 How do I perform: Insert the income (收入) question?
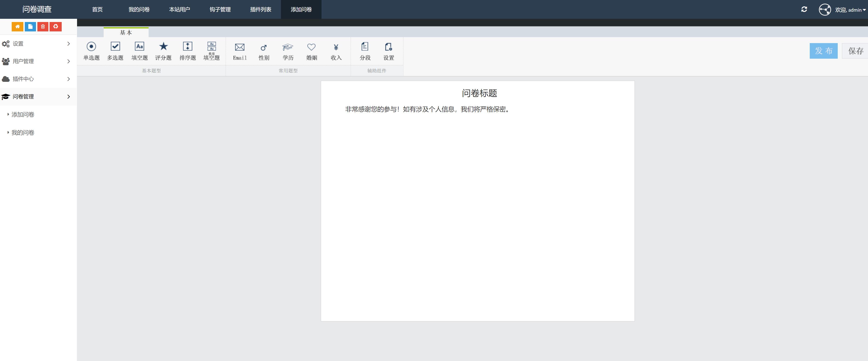[x=336, y=52]
